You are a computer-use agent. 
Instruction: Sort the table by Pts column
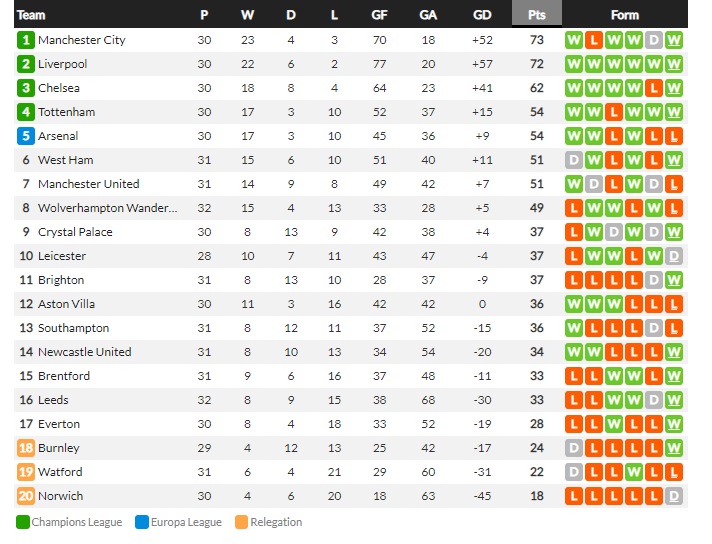pyautogui.click(x=537, y=15)
